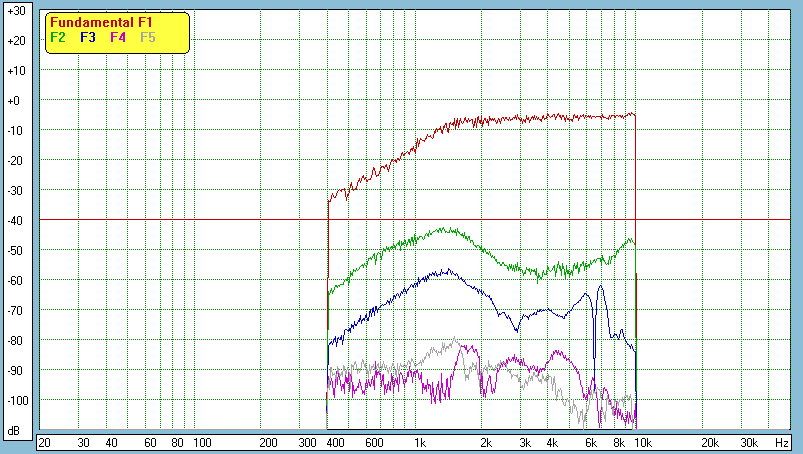Click the 1k frequency axis label

(x=420, y=442)
